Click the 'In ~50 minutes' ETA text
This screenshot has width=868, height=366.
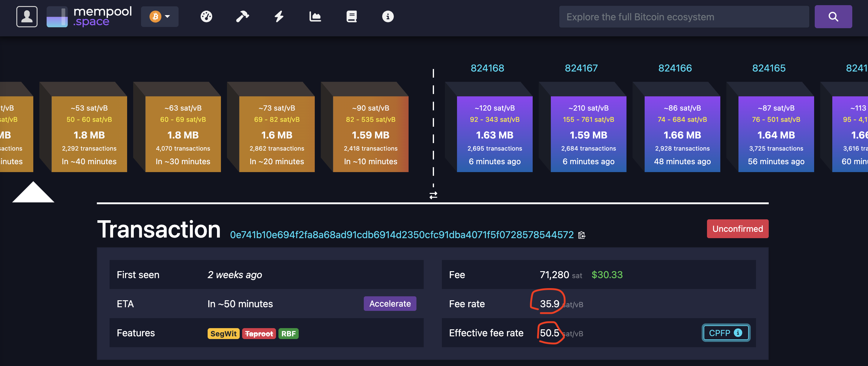click(240, 304)
